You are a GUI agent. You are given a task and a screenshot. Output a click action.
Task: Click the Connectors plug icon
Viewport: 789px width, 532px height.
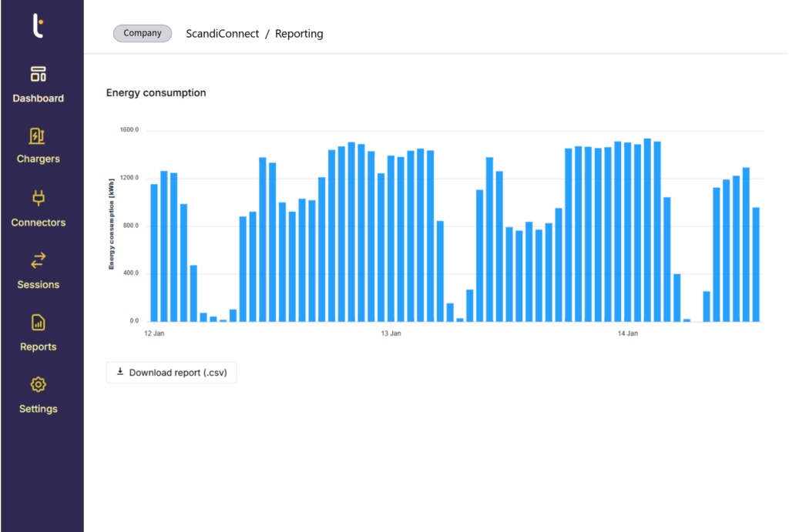tap(38, 199)
